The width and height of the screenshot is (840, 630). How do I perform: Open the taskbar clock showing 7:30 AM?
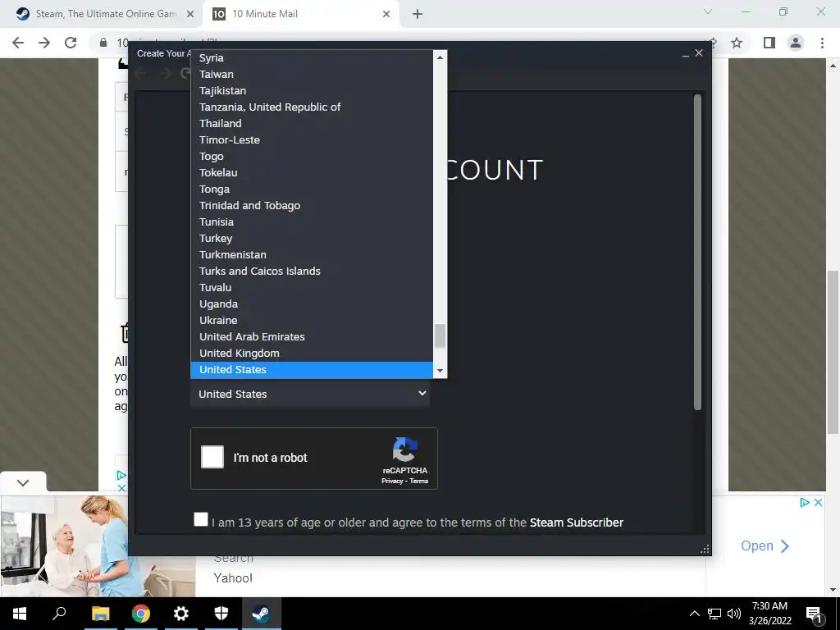769,614
